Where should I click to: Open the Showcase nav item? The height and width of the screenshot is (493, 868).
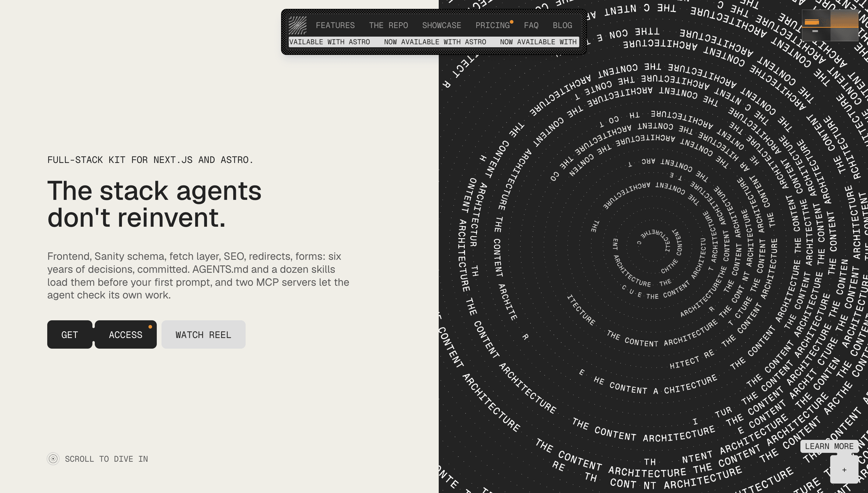(x=441, y=25)
